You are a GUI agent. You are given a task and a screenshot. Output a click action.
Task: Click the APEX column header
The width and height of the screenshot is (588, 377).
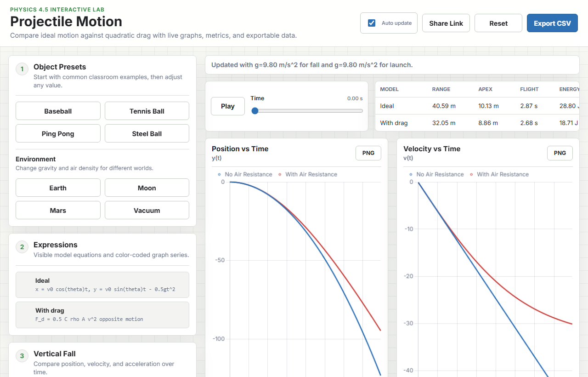pyautogui.click(x=485, y=89)
